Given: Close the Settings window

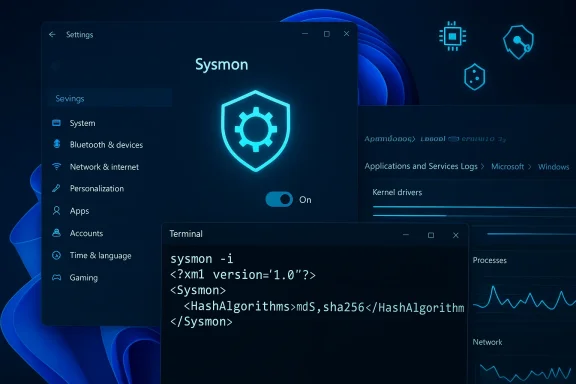Looking at the screenshot, I should tap(346, 34).
